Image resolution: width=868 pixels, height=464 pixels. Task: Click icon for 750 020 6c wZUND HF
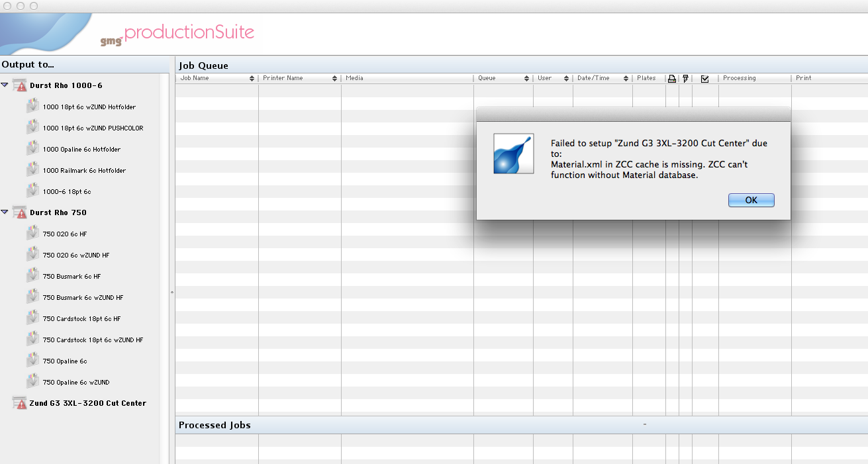tap(32, 255)
